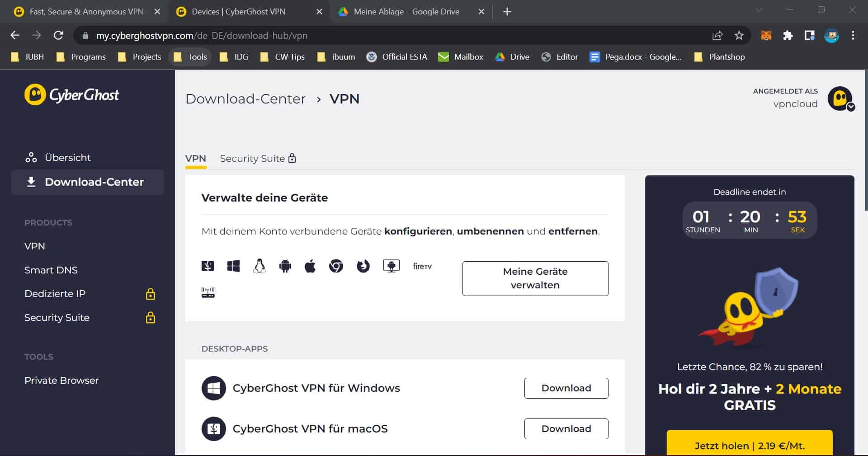Open Übersicht in the sidebar
The width and height of the screenshot is (868, 456).
pos(58,158)
